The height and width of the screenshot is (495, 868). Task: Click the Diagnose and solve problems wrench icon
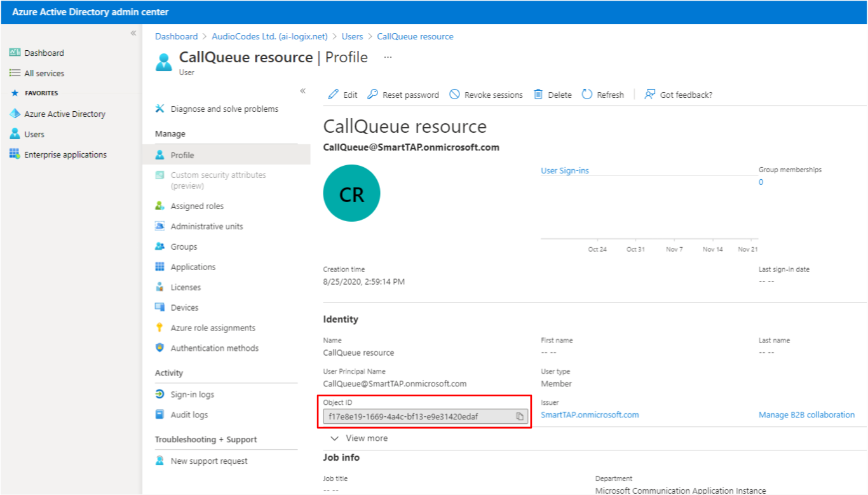click(x=160, y=109)
